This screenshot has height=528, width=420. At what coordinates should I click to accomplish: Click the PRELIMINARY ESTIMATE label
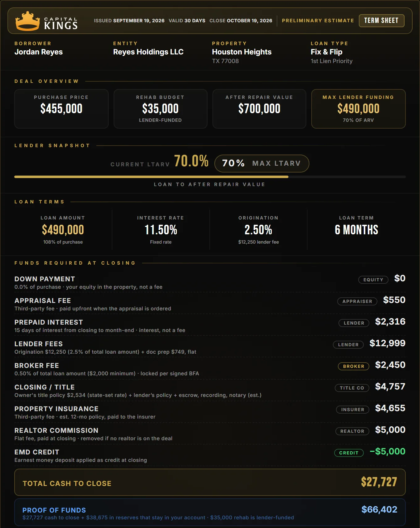[318, 21]
